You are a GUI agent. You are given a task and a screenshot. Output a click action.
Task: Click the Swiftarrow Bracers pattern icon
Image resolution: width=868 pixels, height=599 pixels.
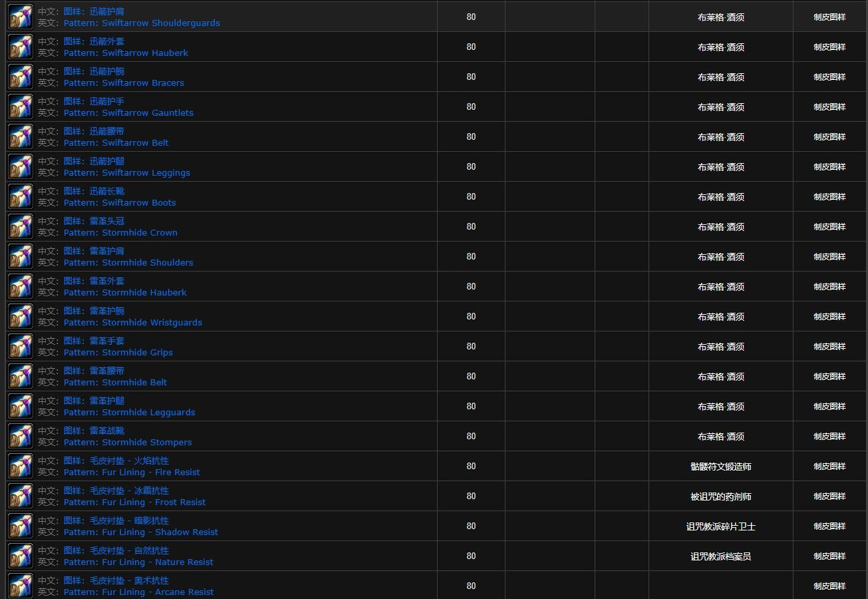click(x=21, y=77)
